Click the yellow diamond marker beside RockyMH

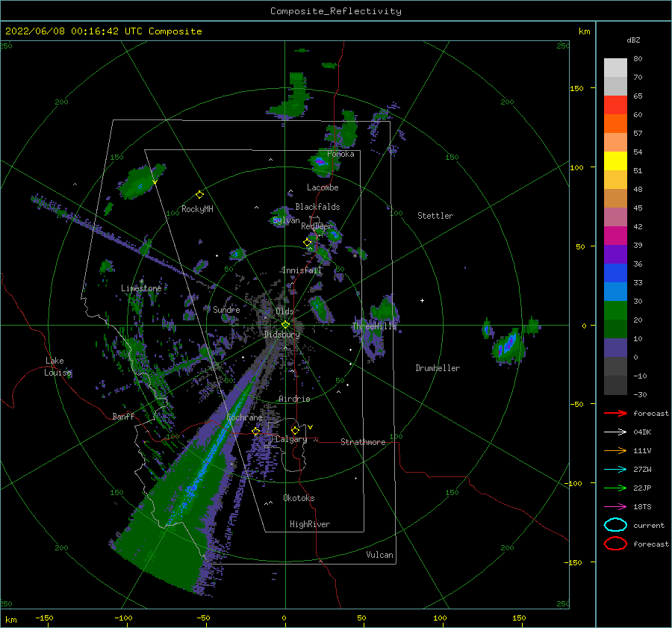tap(199, 195)
